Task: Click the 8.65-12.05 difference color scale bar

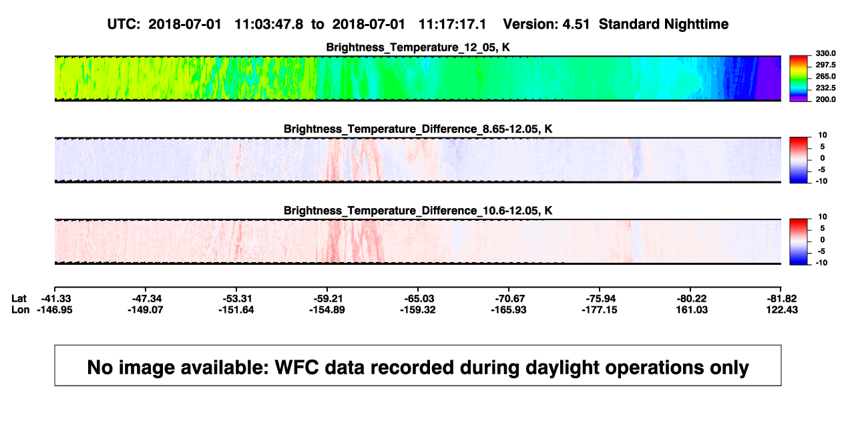Action: coord(799,159)
